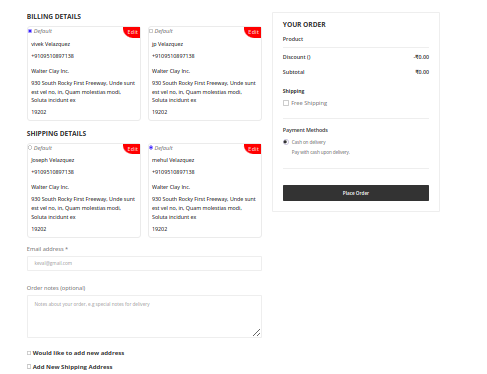Select the jp Velazquez billing address radio

click(151, 31)
